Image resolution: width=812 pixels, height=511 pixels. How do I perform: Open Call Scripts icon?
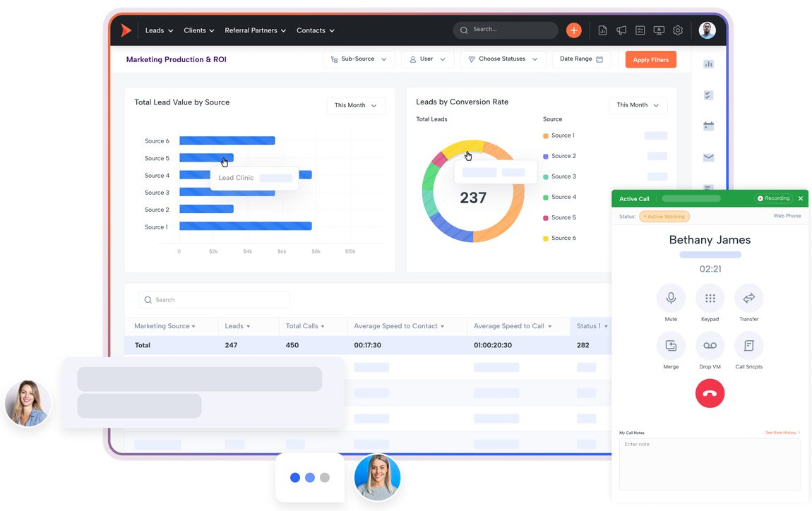tap(749, 346)
